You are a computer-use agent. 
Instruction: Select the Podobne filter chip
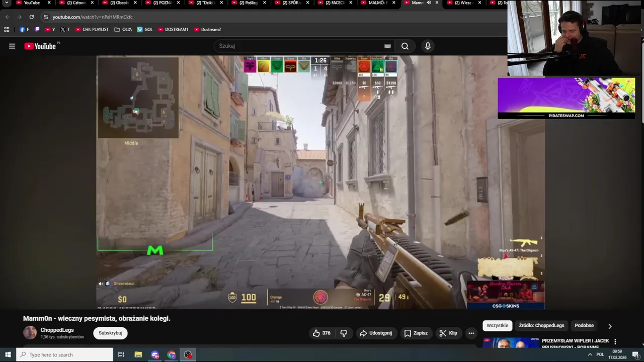tap(584, 326)
